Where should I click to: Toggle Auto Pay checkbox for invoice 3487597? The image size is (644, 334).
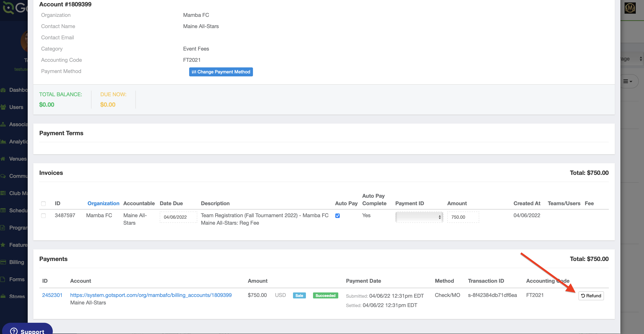click(337, 216)
